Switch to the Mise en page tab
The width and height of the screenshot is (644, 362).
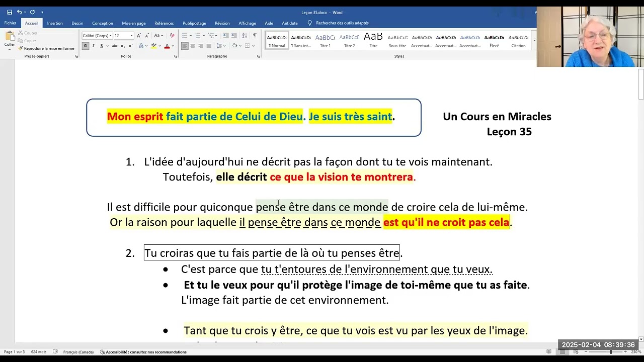coord(134,23)
